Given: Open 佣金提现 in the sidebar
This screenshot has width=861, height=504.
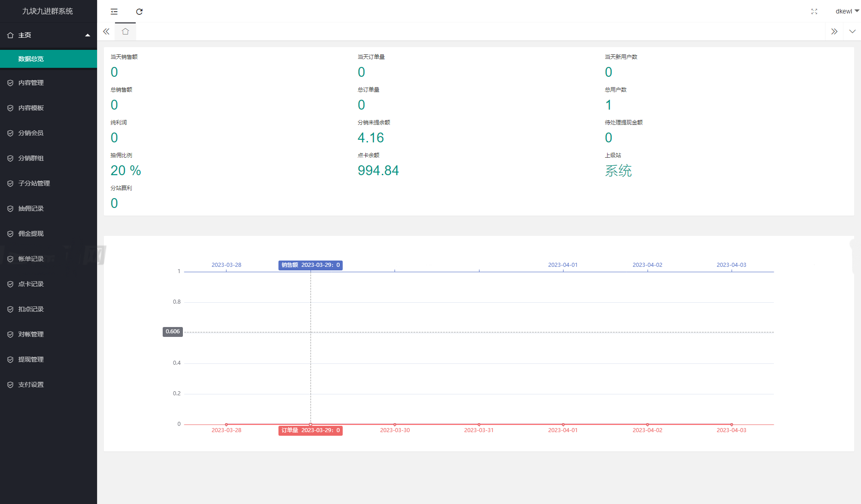Looking at the screenshot, I should pos(31,234).
